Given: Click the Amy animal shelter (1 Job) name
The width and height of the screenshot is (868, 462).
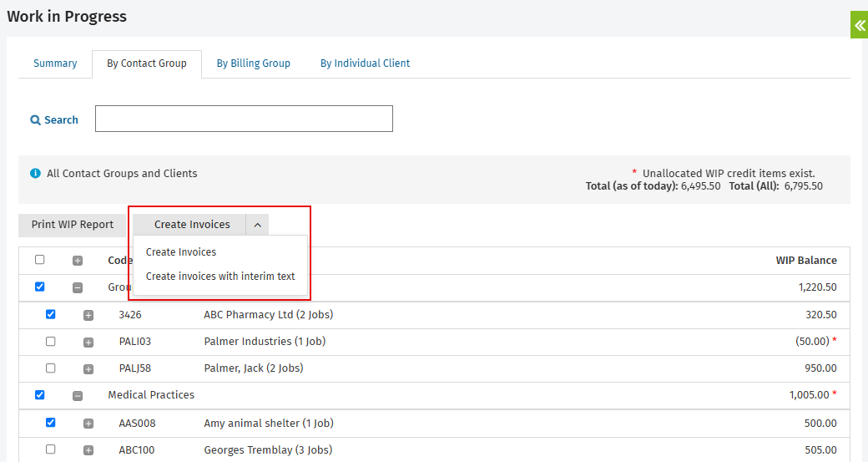Looking at the screenshot, I should (269, 424).
